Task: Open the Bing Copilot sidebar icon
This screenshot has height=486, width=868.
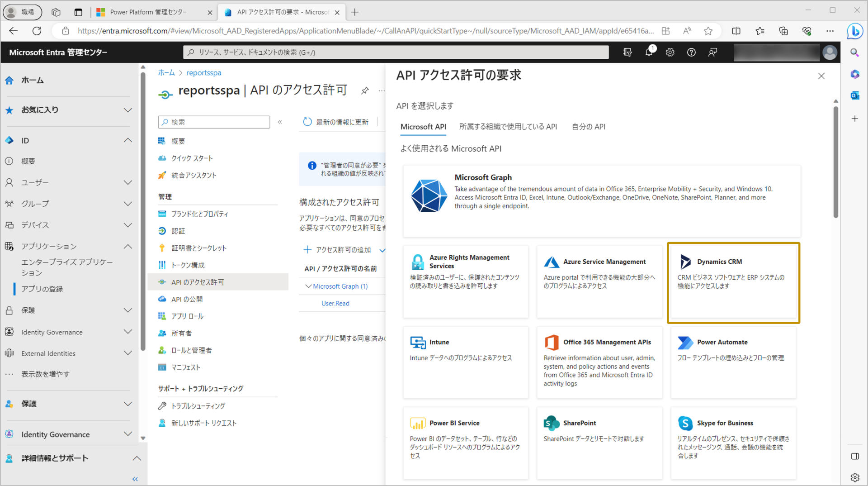Action: (x=854, y=31)
